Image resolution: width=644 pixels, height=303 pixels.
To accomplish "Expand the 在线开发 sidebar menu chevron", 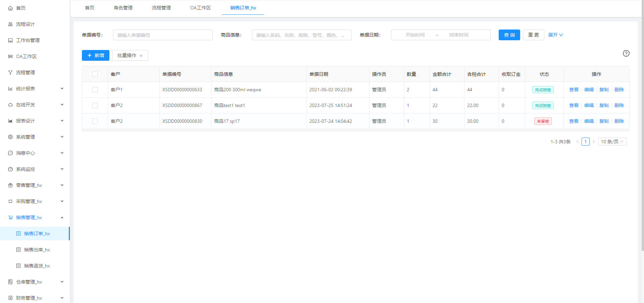I will 62,105.
